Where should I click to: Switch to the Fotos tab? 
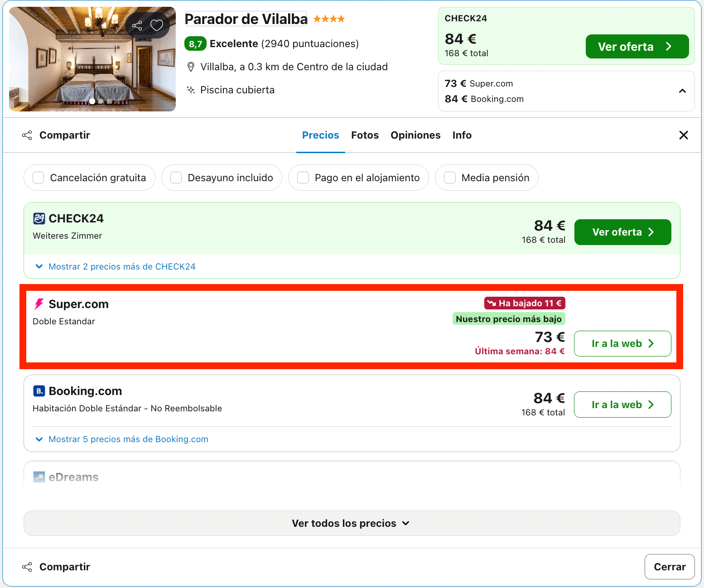[x=365, y=135]
